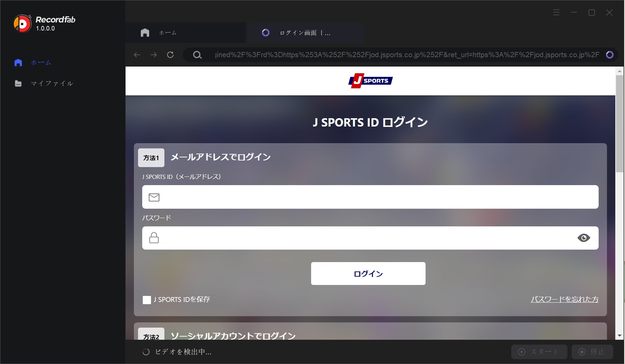Click the スタート record button

coord(539,352)
